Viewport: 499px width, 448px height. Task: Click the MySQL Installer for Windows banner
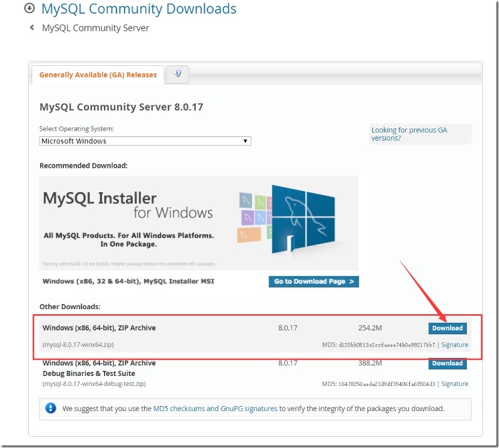[x=199, y=223]
